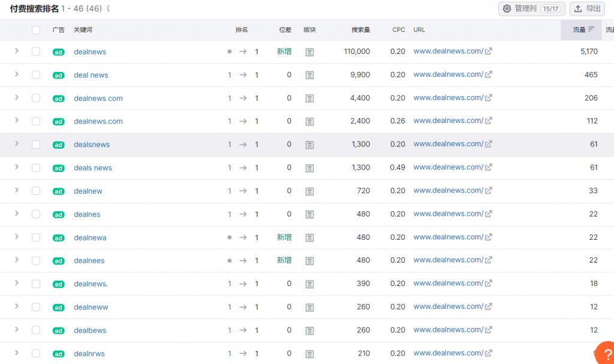The image size is (614, 364).
Task: Open the dealnewa keyword link
Action: point(90,237)
